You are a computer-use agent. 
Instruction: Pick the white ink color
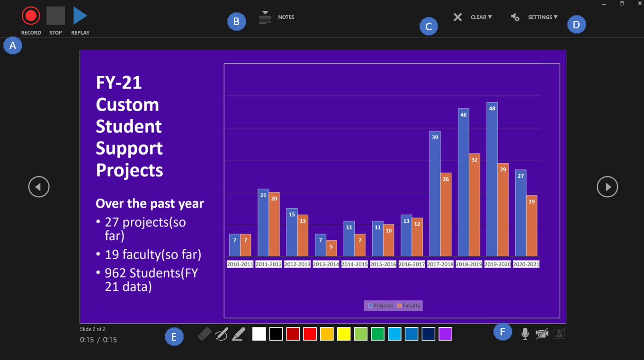[259, 334]
